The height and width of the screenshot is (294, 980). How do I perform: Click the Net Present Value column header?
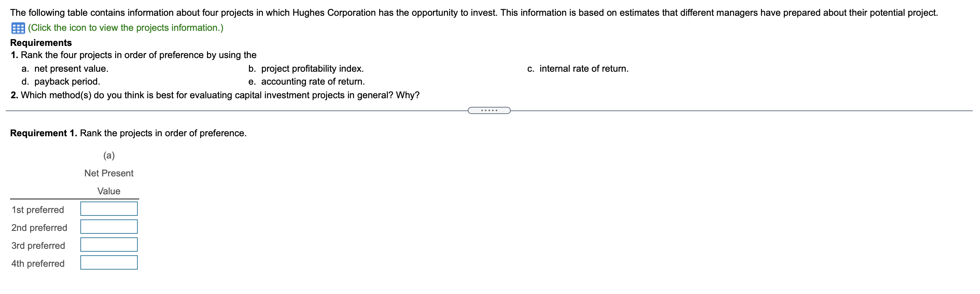point(109,182)
